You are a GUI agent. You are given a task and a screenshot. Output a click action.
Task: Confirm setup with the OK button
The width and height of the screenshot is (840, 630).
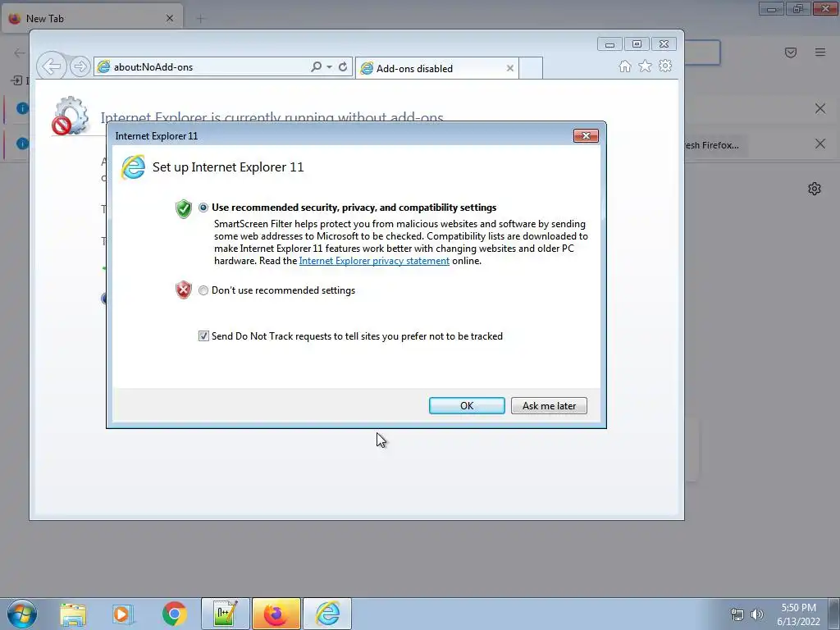(467, 405)
